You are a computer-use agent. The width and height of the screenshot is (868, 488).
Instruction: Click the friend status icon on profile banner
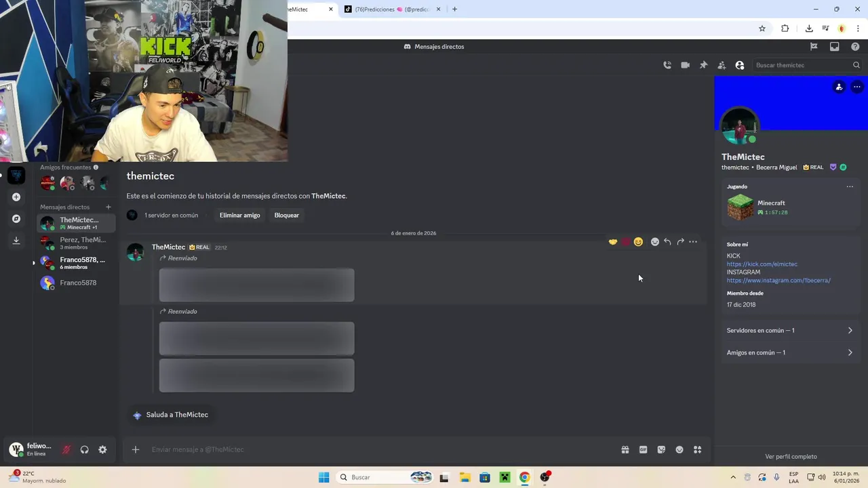click(839, 87)
